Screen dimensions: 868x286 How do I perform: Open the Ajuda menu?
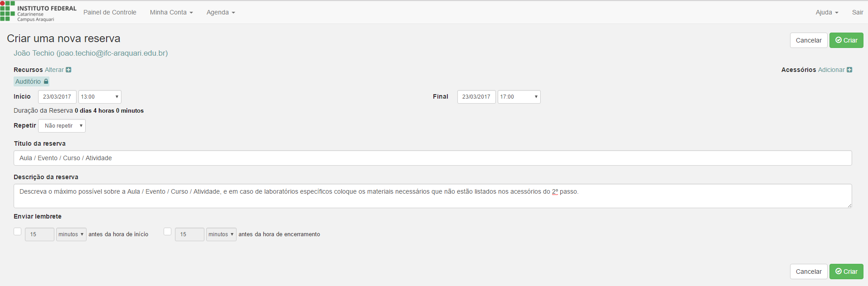pos(827,12)
